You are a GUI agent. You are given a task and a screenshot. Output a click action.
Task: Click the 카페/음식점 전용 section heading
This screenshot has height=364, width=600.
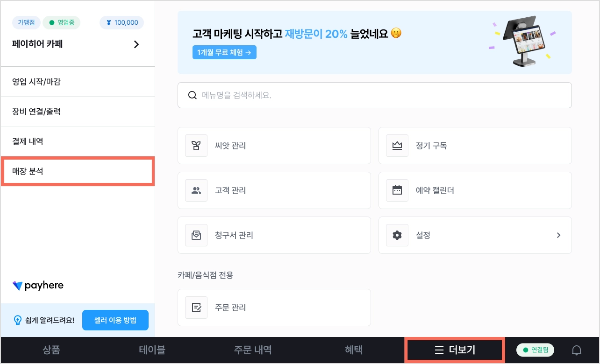[205, 275]
